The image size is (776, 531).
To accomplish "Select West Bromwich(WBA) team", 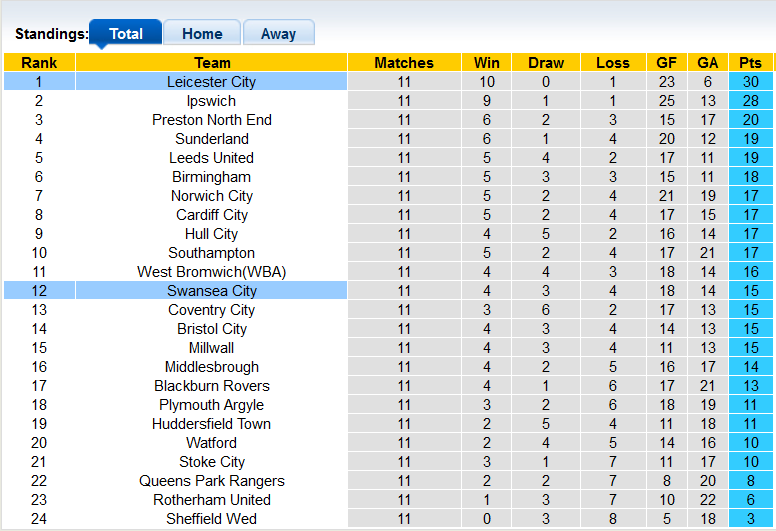I will 211,272.
